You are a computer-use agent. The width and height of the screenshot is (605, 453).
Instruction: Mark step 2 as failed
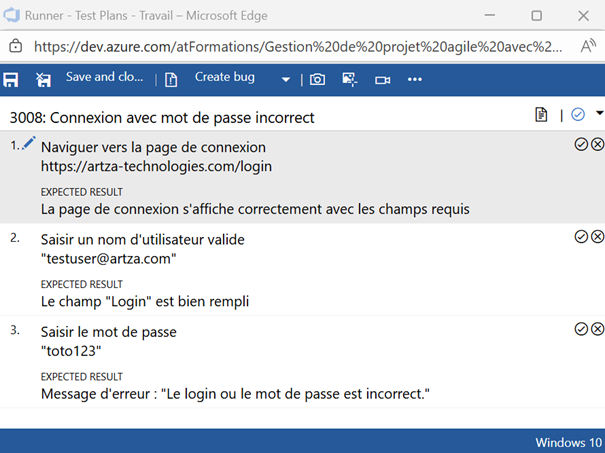(598, 237)
